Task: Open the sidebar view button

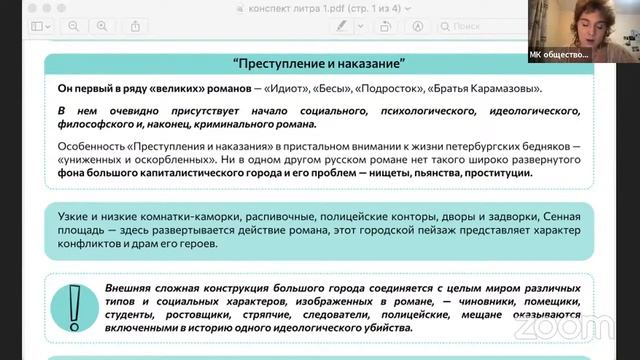Action: pos(37,27)
